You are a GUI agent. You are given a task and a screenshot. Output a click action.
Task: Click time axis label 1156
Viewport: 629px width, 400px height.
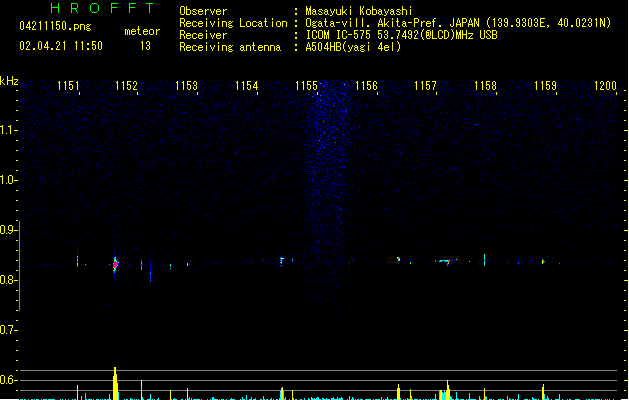tap(366, 86)
